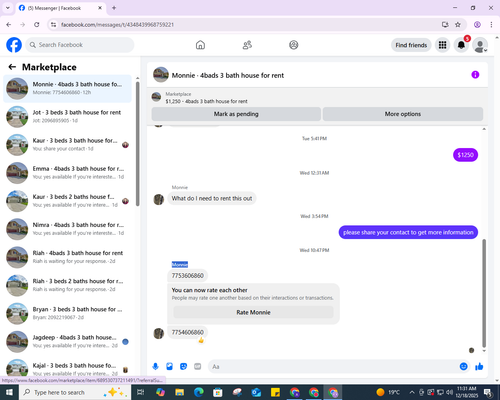500x400 pixels.
Task: Open the Groups icon in top navigation
Action: pyautogui.click(x=294, y=45)
